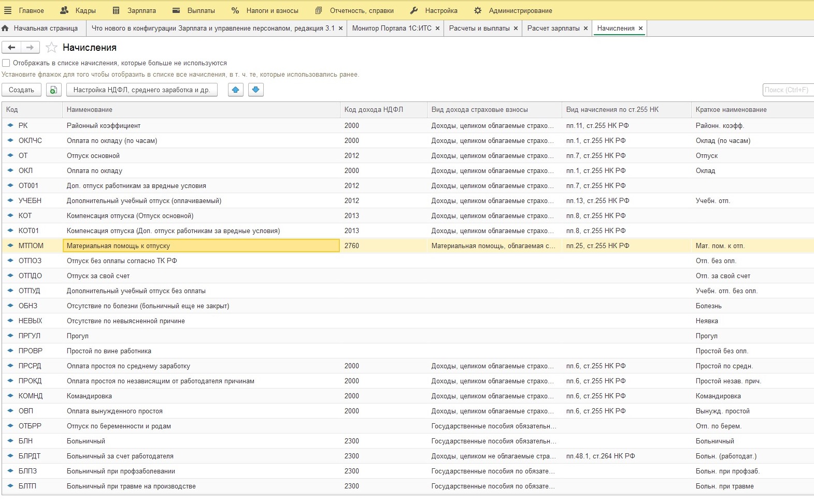This screenshot has width=814, height=504.
Task: Close the Что нового в конфигурации tab
Action: tap(341, 28)
